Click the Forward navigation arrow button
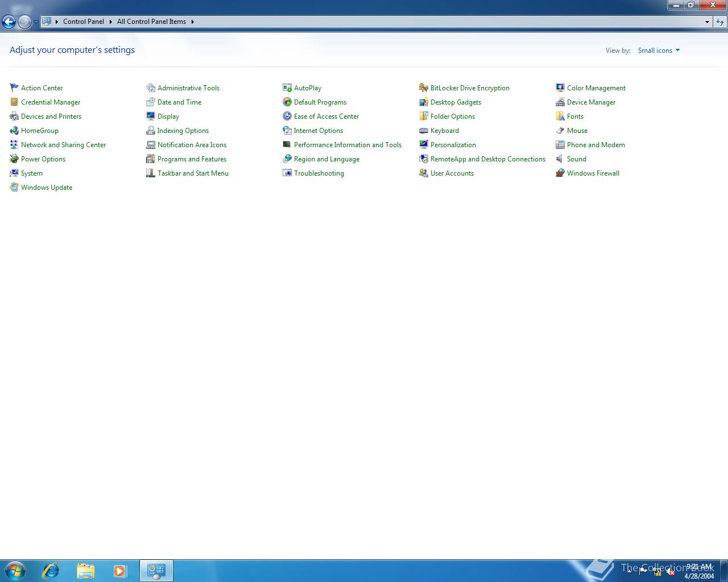The image size is (728, 582). point(24,22)
